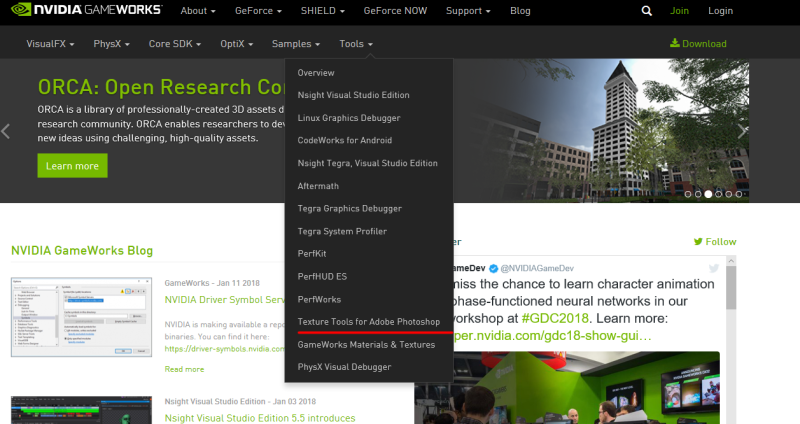Click the previous slide arrow on banner
This screenshot has height=424, width=800.
(6, 131)
